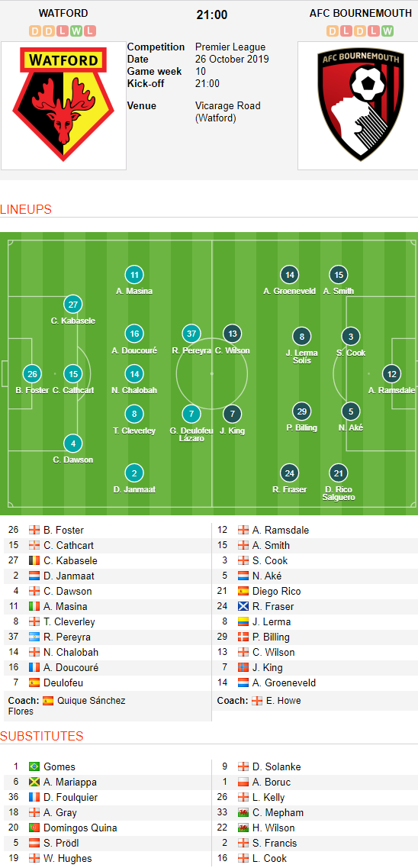
Task: Click the Watford club crest logo
Action: click(63, 105)
